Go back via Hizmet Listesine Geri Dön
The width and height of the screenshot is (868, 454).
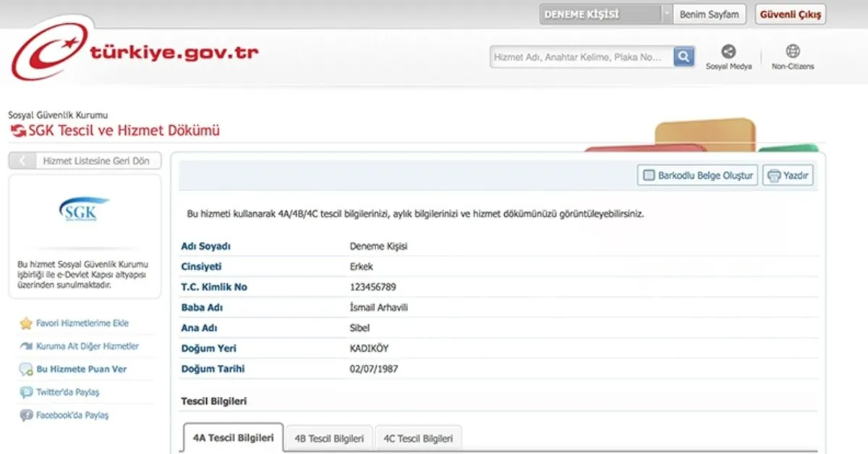tap(85, 161)
